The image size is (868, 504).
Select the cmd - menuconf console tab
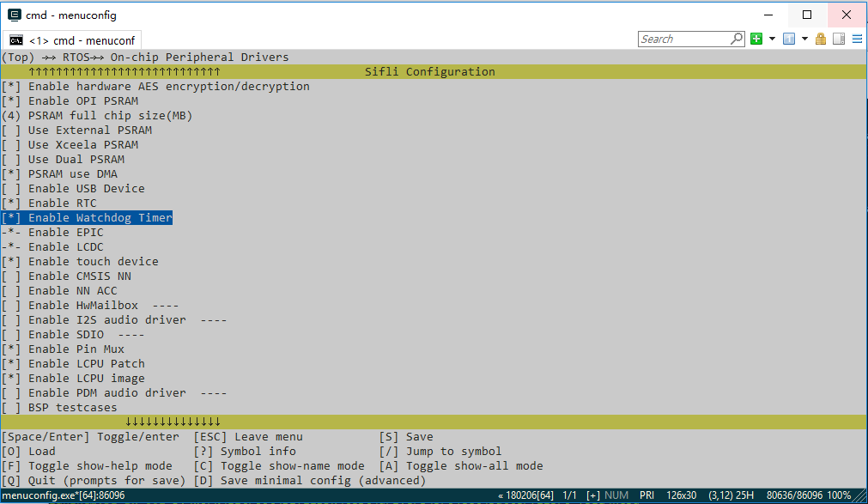[x=74, y=40]
